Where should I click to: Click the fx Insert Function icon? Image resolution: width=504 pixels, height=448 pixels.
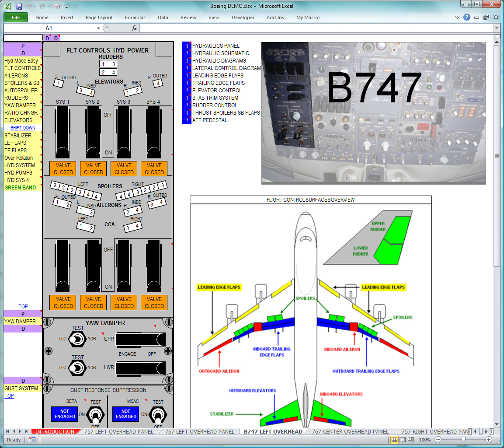(134, 28)
